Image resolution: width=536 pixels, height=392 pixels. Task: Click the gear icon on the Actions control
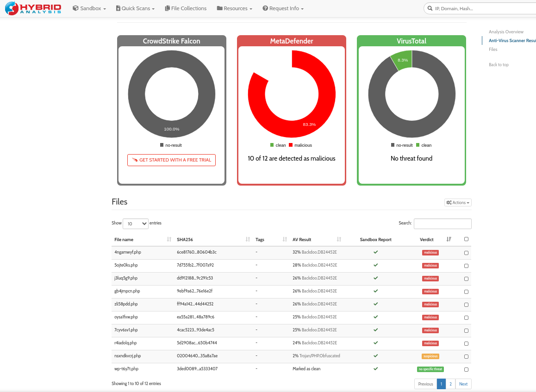tap(449, 202)
